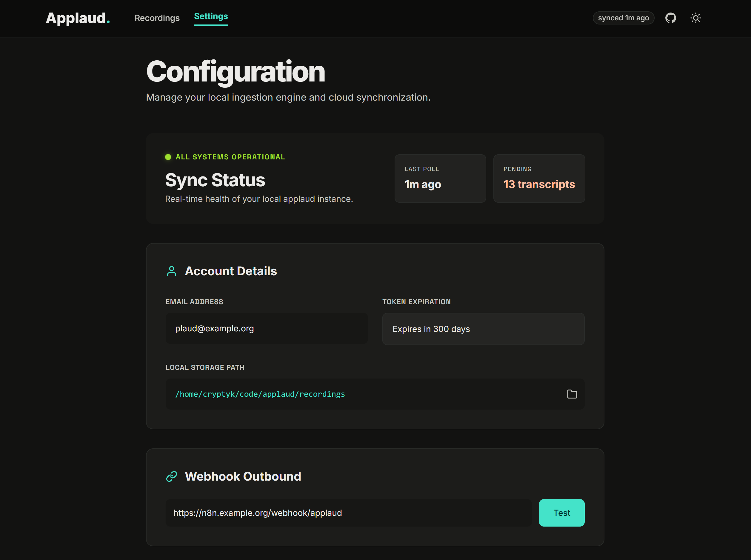The height and width of the screenshot is (560, 751).
Task: Click the Pending transcripts card
Action: [x=539, y=179]
